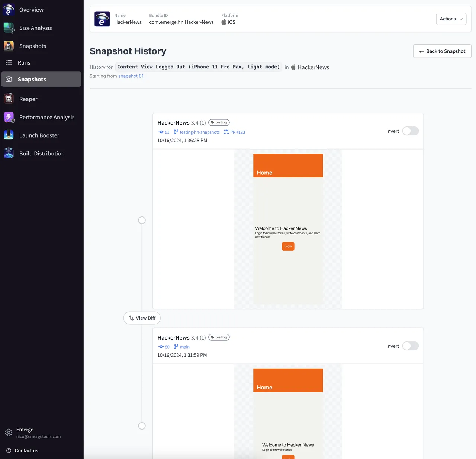The height and width of the screenshot is (459, 476).
Task: Click the Build Distribution icon
Action: 9,154
